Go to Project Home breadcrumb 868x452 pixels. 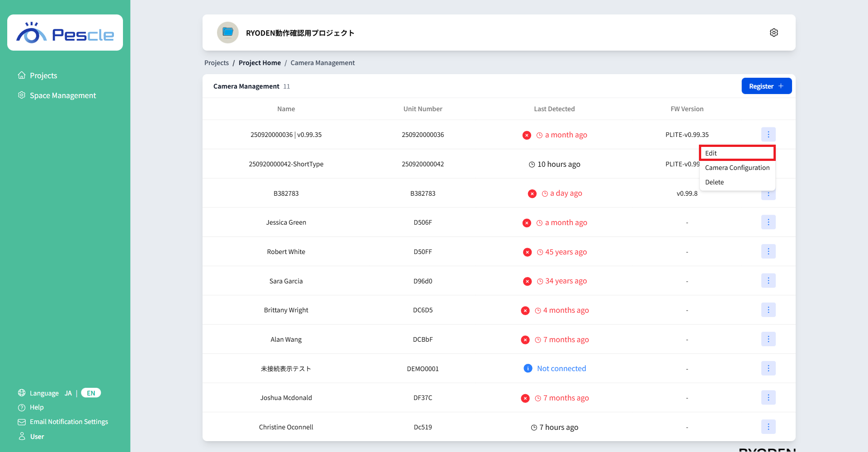click(x=259, y=63)
